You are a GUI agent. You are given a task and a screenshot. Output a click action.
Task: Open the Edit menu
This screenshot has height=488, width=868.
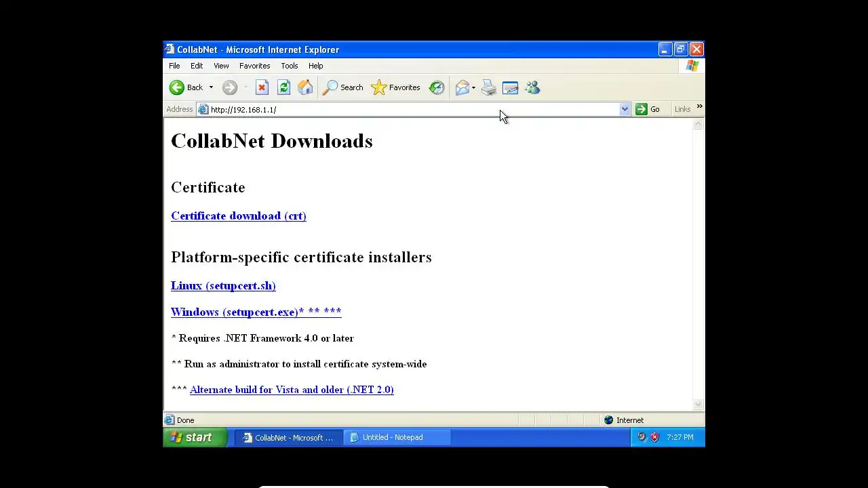(x=197, y=66)
